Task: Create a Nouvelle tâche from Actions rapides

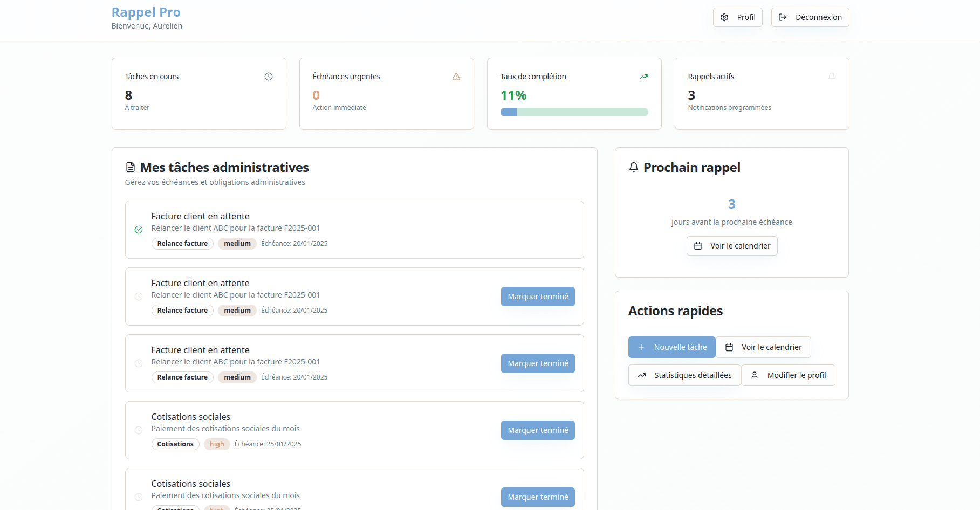Action: pyautogui.click(x=671, y=347)
